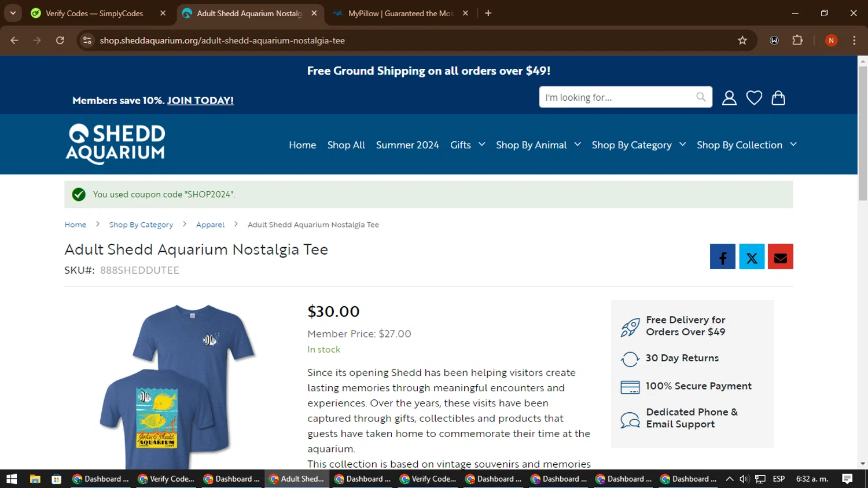868x488 pixels.
Task: Expand Shop By Category chevron
Action: pos(683,144)
